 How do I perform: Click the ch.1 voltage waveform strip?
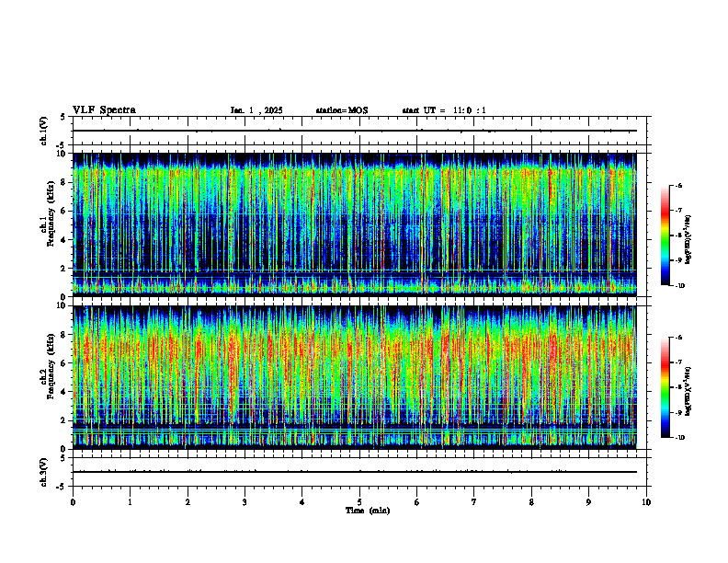pyautogui.click(x=359, y=131)
